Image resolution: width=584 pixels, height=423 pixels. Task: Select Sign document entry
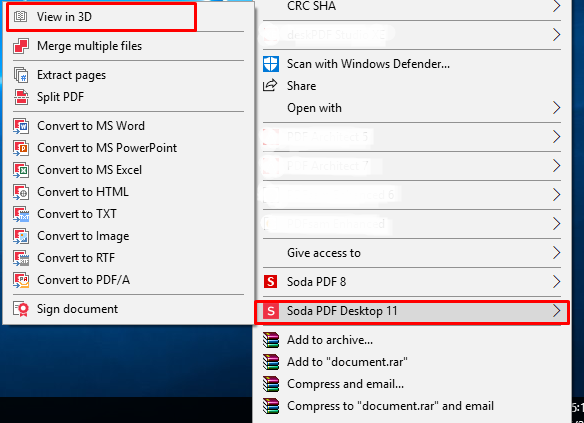tap(128, 309)
